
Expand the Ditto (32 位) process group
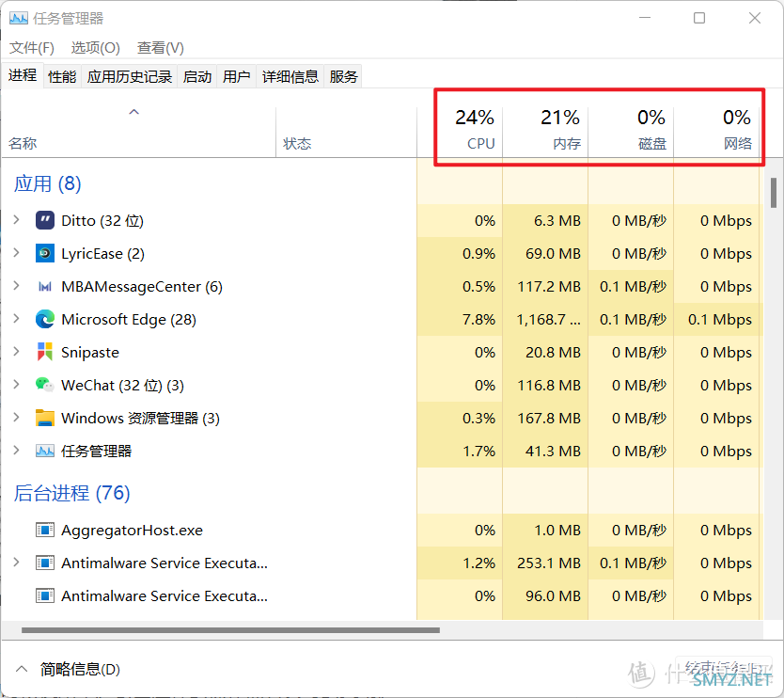tap(17, 220)
